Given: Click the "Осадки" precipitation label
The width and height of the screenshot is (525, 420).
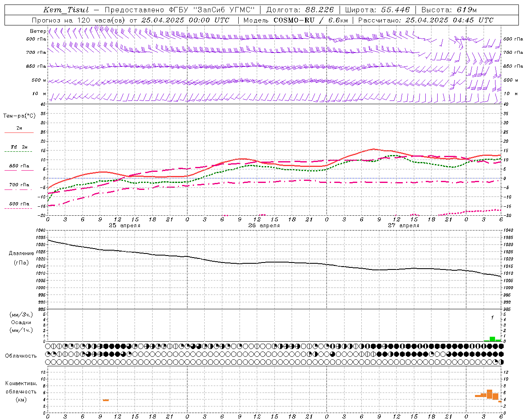Looking at the screenshot, I should 21,322.
